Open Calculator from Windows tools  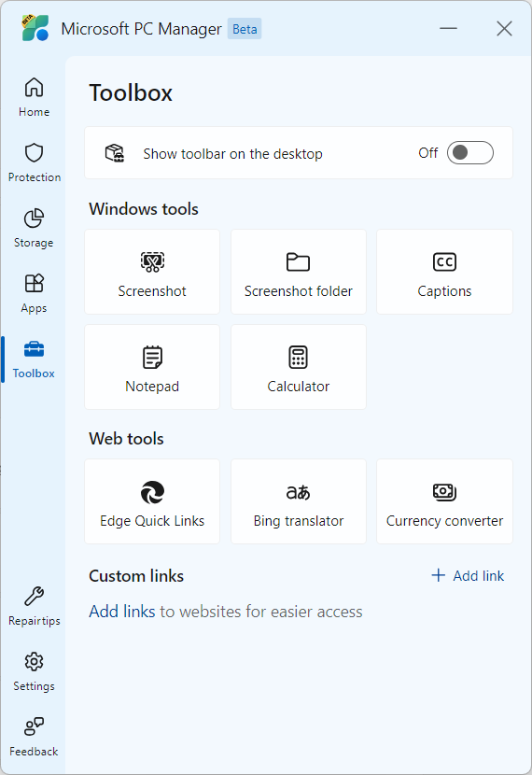(299, 367)
